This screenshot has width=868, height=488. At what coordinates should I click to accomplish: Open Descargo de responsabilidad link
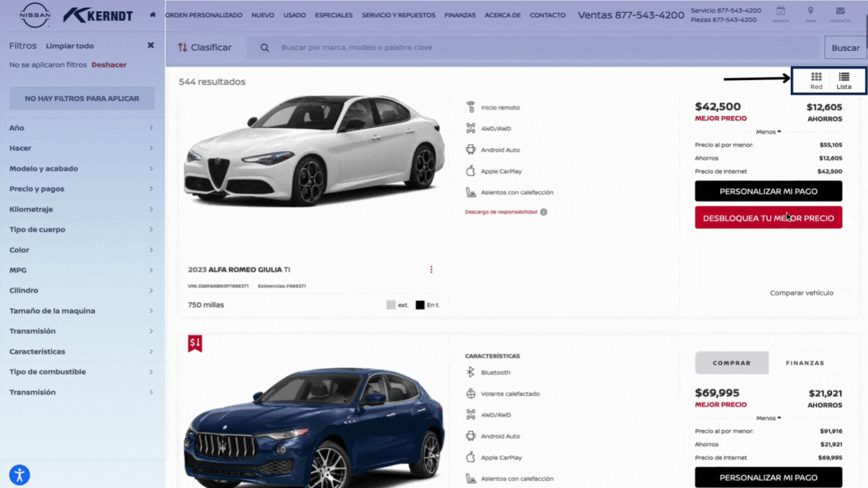pos(501,212)
